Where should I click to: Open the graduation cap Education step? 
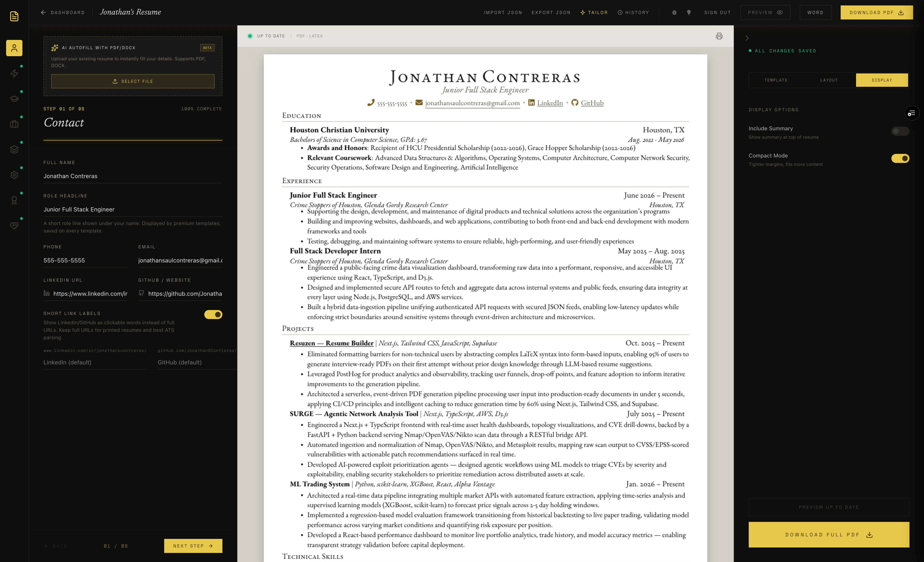(14, 99)
